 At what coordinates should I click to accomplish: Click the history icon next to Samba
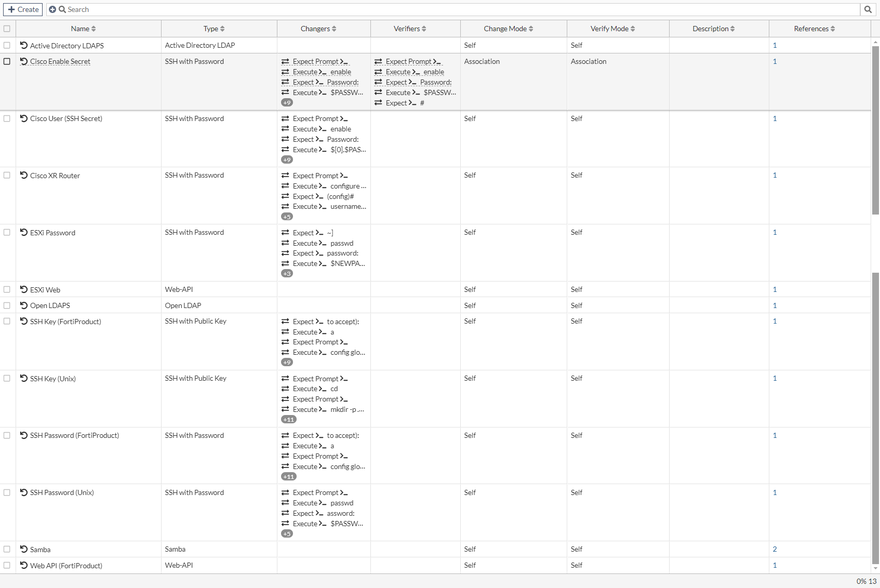(24, 549)
